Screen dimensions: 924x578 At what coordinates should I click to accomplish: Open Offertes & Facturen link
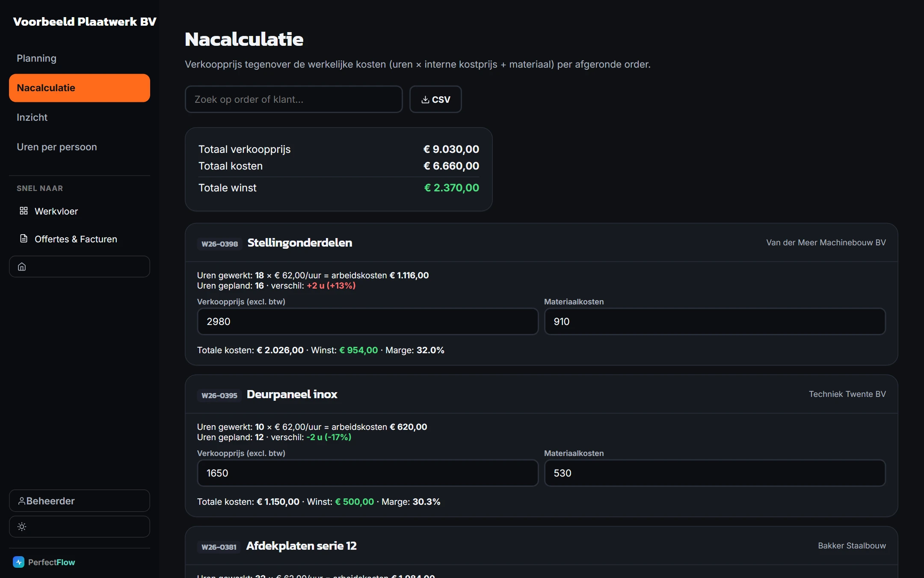pos(80,239)
